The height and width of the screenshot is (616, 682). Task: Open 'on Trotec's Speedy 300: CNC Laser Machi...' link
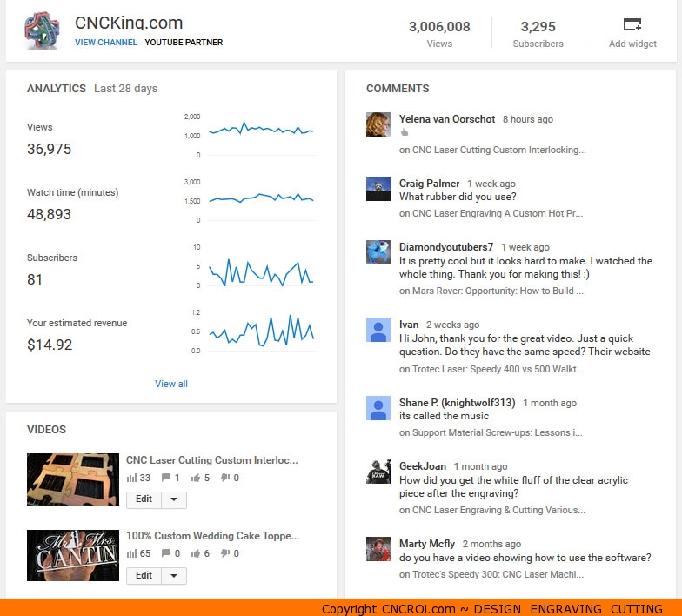(x=491, y=574)
